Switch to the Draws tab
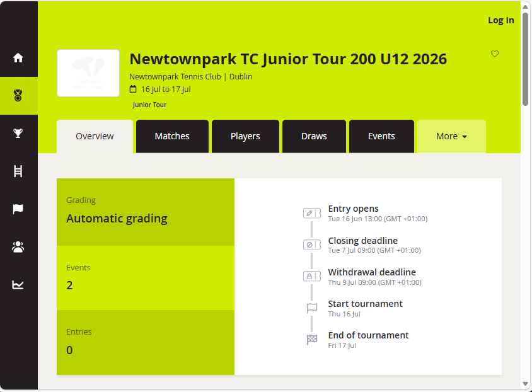The height and width of the screenshot is (392, 532). coord(314,136)
